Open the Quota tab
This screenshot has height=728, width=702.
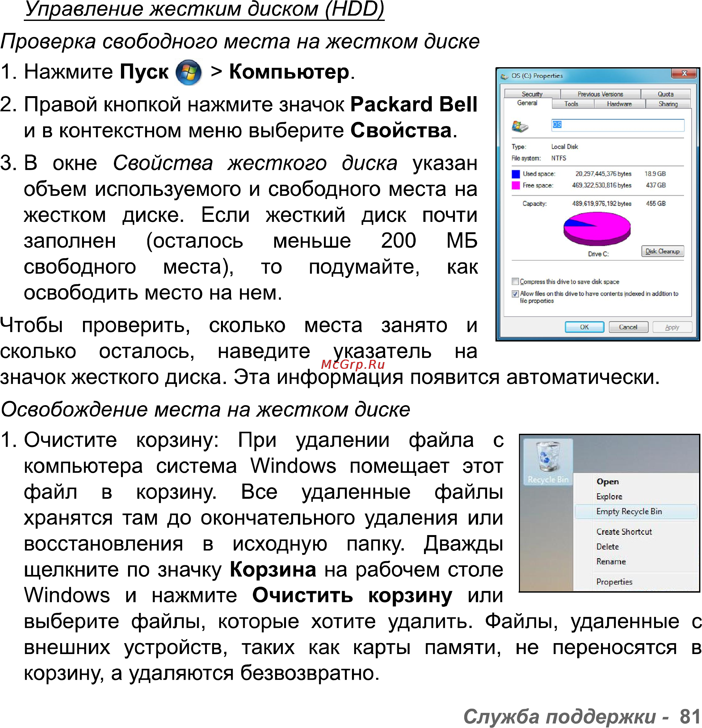666,94
